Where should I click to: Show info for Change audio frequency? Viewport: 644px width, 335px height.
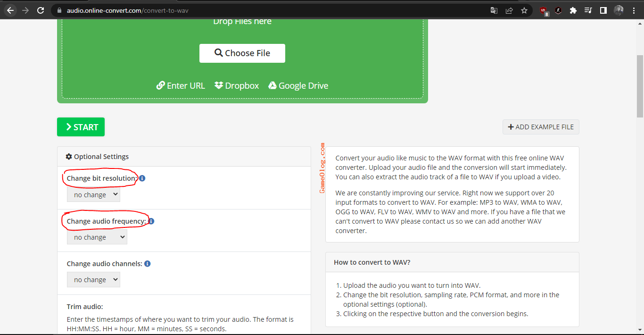coord(151,221)
